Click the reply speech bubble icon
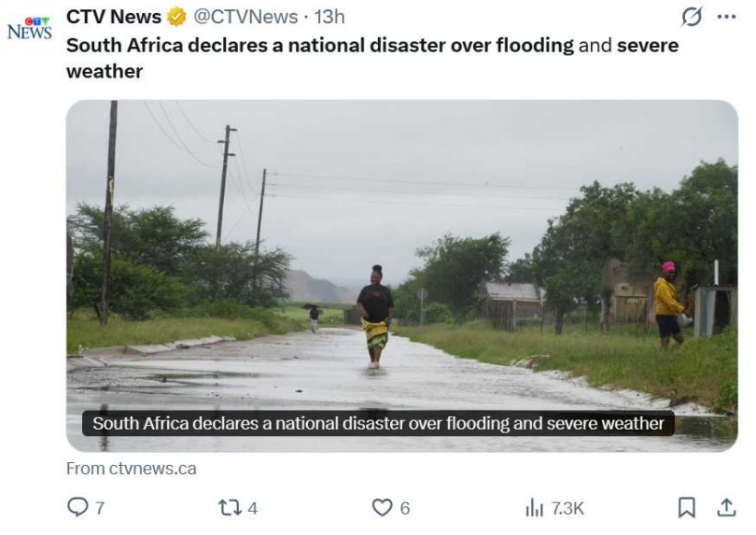The image size is (756, 535). 77,507
